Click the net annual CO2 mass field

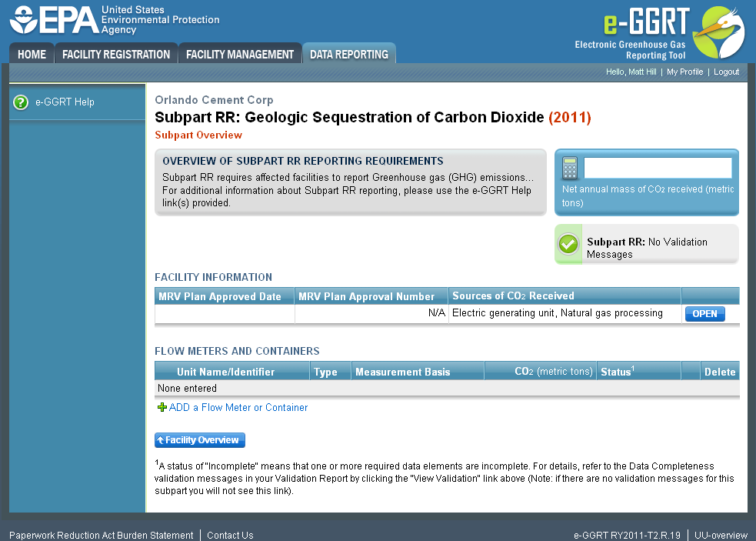point(658,168)
